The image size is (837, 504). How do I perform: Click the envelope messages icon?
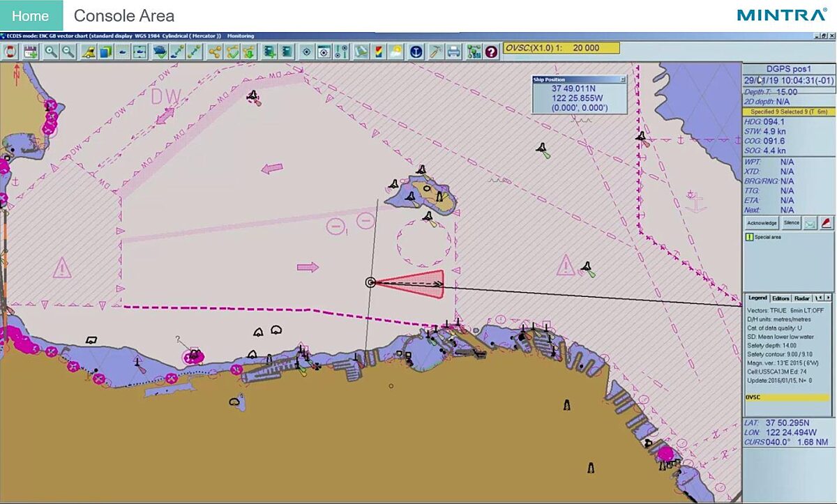809,223
